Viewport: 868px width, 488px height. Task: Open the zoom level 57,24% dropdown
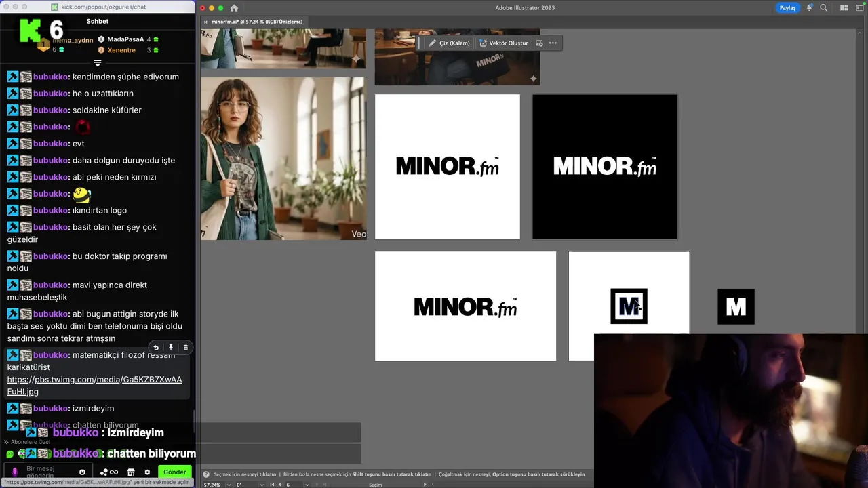(x=228, y=485)
